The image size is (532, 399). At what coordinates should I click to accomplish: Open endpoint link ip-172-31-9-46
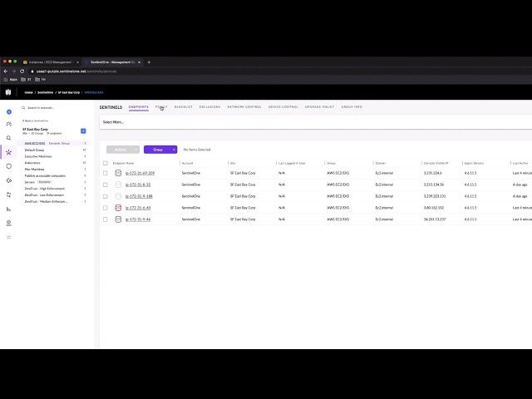tap(138, 219)
